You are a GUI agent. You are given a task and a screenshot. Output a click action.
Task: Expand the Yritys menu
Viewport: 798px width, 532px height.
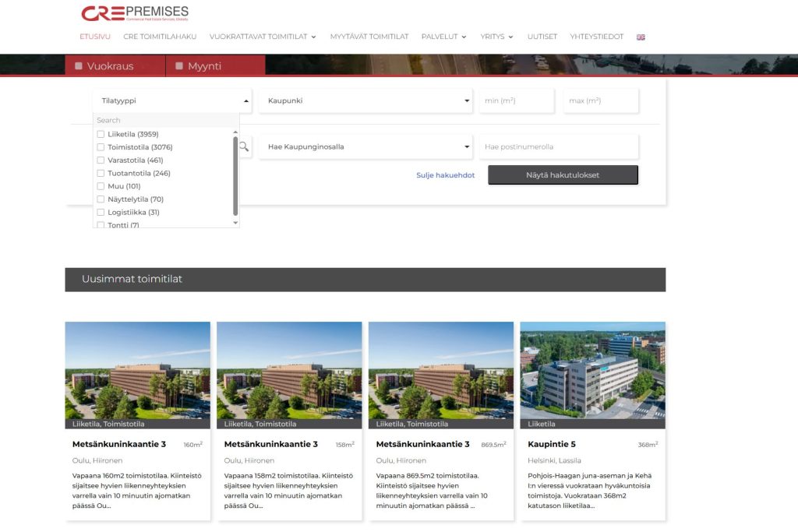[496, 37]
